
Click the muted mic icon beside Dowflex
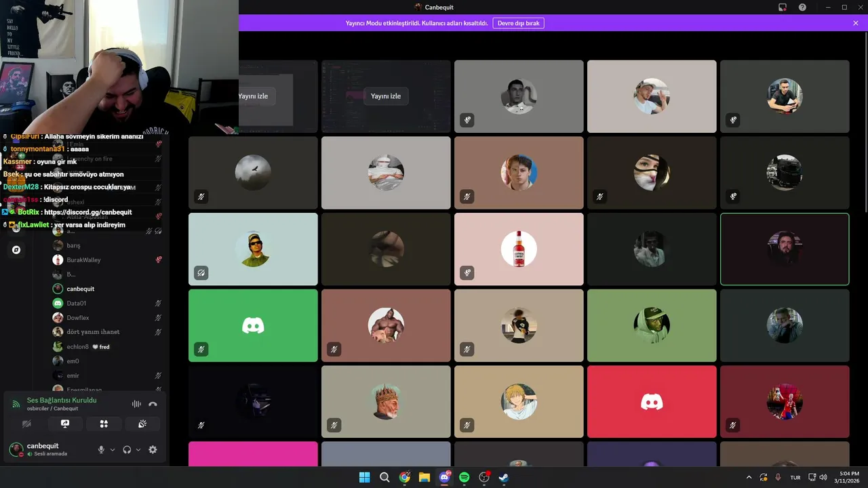(158, 318)
